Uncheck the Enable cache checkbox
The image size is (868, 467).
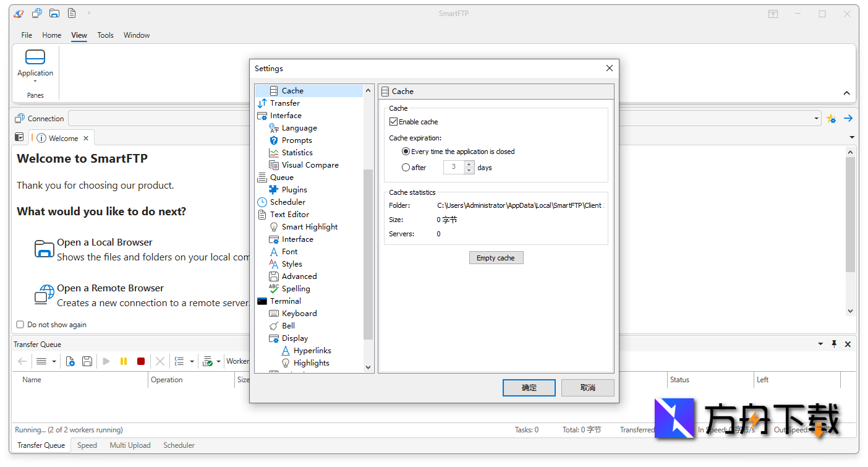(x=394, y=122)
